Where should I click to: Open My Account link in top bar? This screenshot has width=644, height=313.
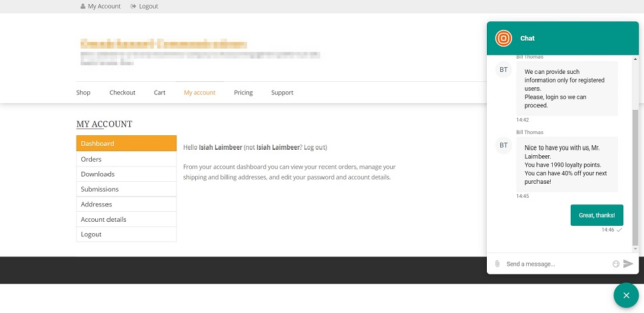105,7
